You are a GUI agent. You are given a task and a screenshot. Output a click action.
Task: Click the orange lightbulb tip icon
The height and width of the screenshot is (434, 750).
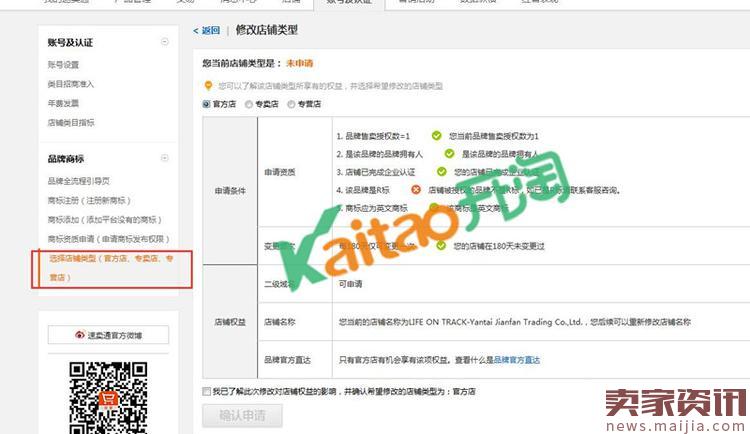[x=208, y=86]
